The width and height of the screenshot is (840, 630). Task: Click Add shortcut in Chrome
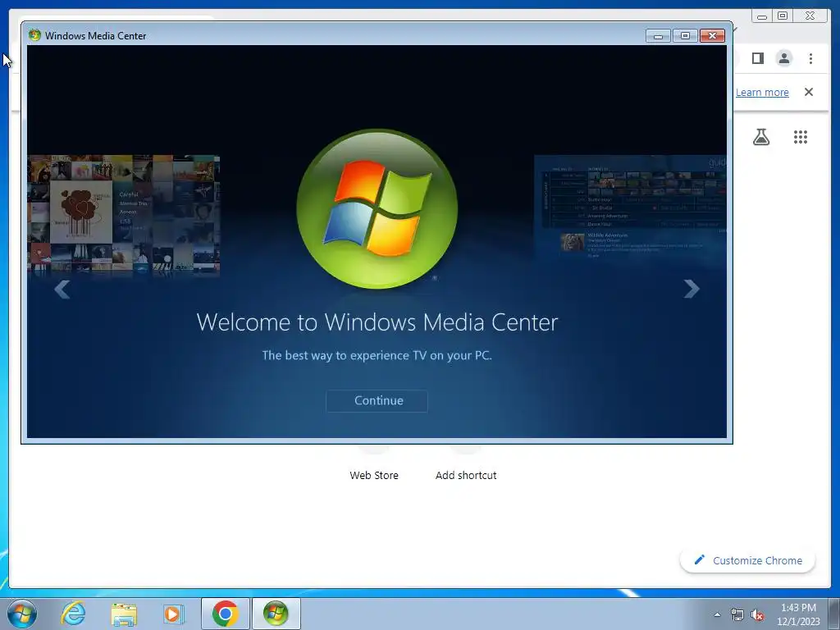pos(466,475)
